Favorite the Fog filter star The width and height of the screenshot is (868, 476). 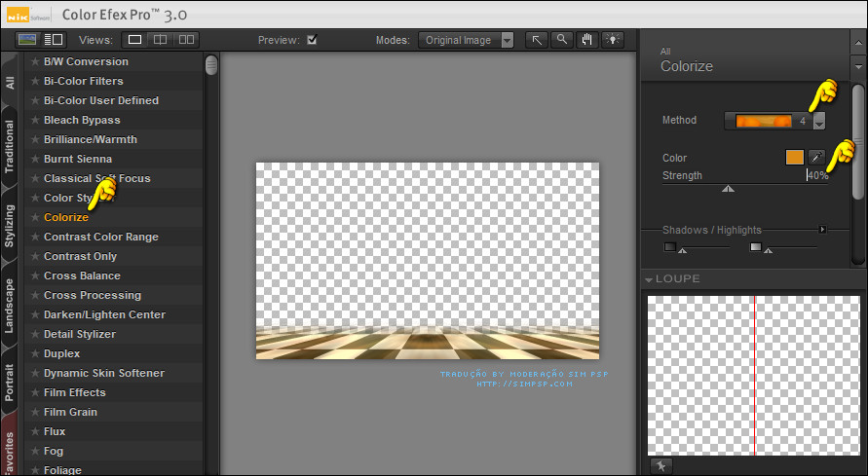[35, 451]
